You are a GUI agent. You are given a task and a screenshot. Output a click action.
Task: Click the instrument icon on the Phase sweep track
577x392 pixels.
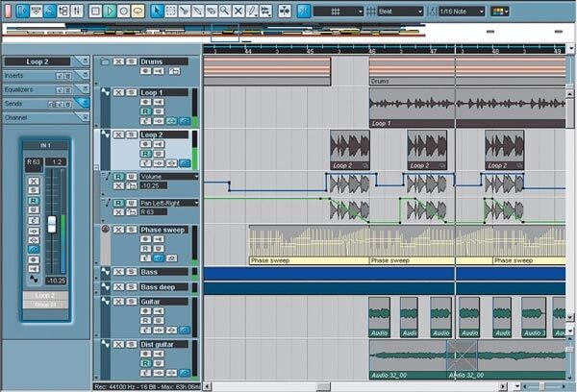tap(105, 229)
